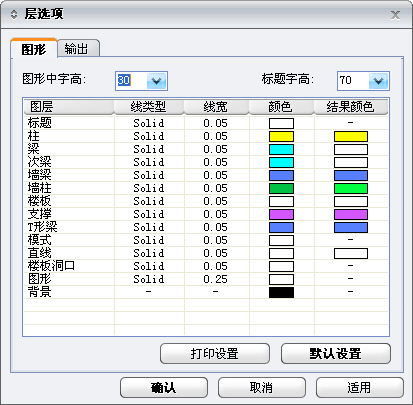This screenshot has width=413, height=405.
Task: Confirm with the 确认 button
Action: 164,387
